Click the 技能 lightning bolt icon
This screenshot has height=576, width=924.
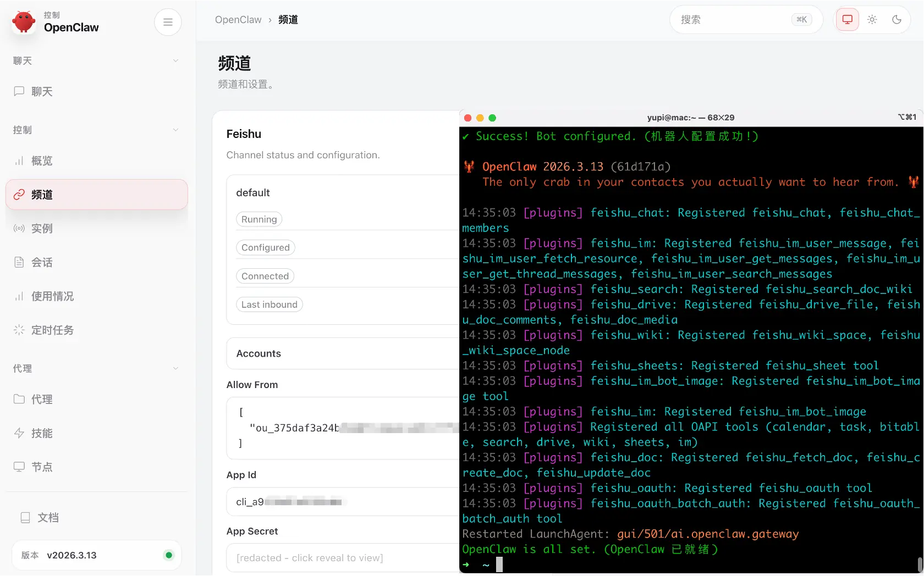pos(19,433)
